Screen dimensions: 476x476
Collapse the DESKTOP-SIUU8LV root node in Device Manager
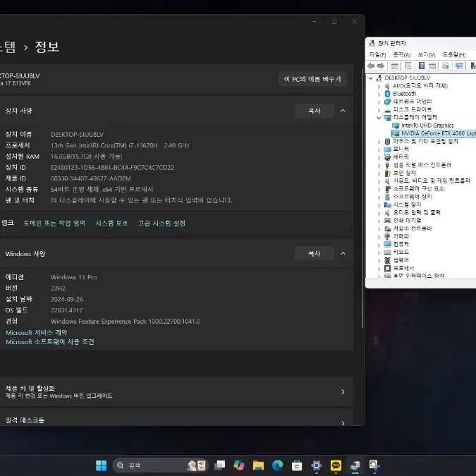[370, 78]
